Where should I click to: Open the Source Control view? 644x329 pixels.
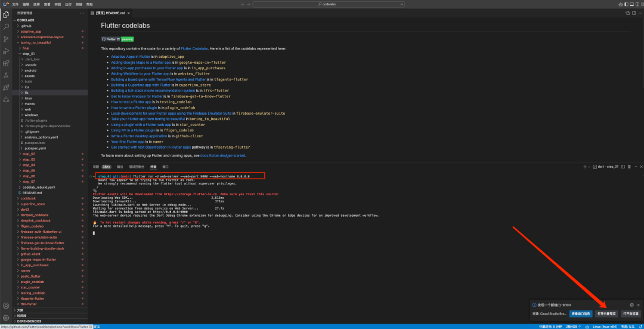[6, 39]
